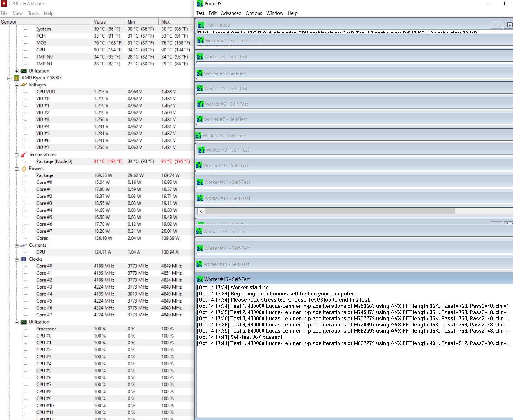The width and height of the screenshot is (513, 420).
Task: Click the Worker #14 Self-Test window icon
Action: point(200,248)
